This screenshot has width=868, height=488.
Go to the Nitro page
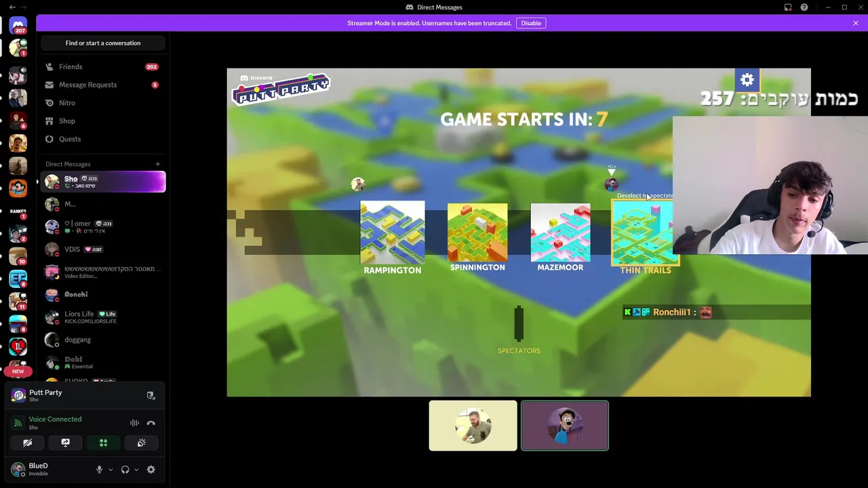point(103,103)
